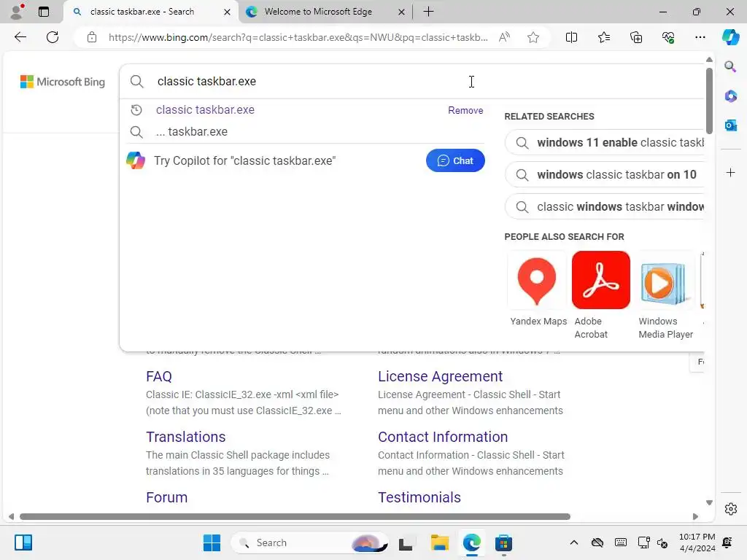Open the License Agreement link
Viewport: 747px width, 560px height.
440,377
